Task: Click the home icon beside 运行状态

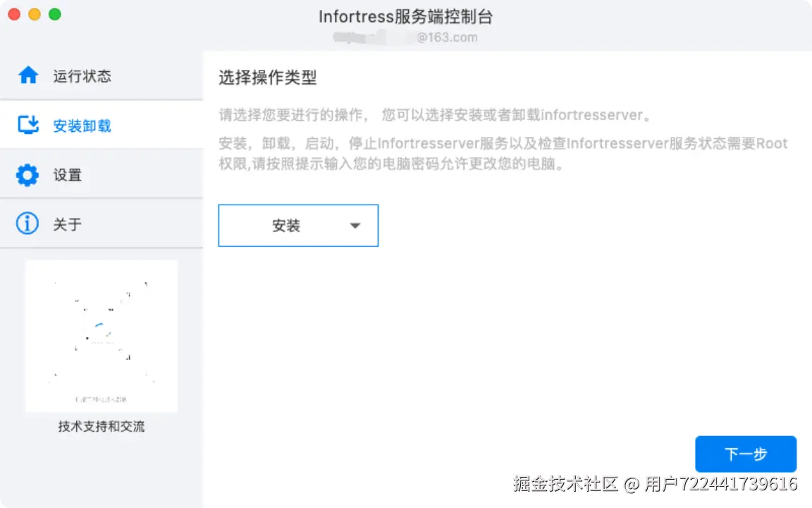Action: point(28,75)
